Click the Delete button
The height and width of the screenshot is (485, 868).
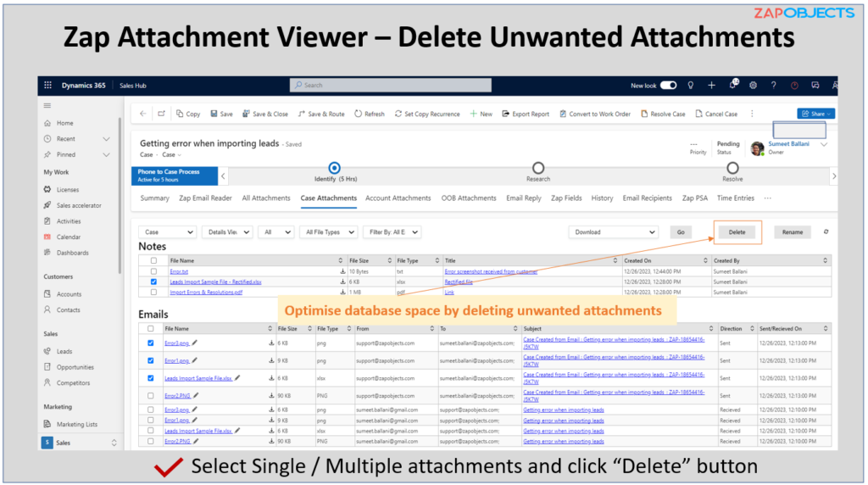click(737, 232)
